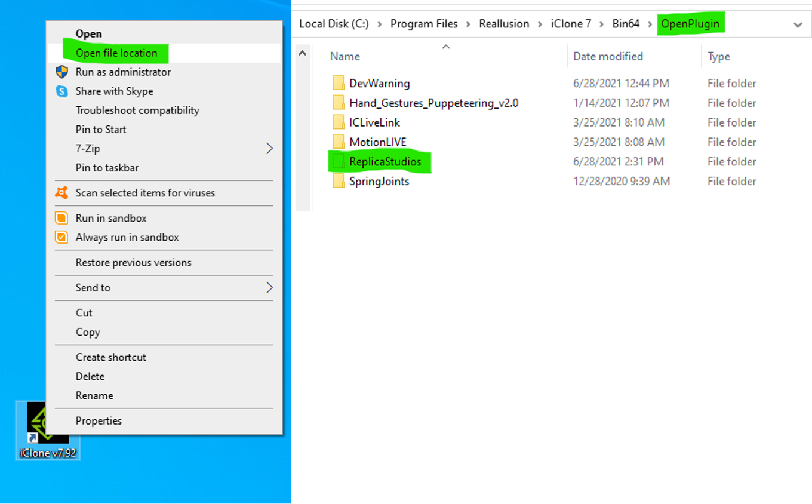The height and width of the screenshot is (504, 812).
Task: Select the SpringJoints folder icon
Action: 339,181
